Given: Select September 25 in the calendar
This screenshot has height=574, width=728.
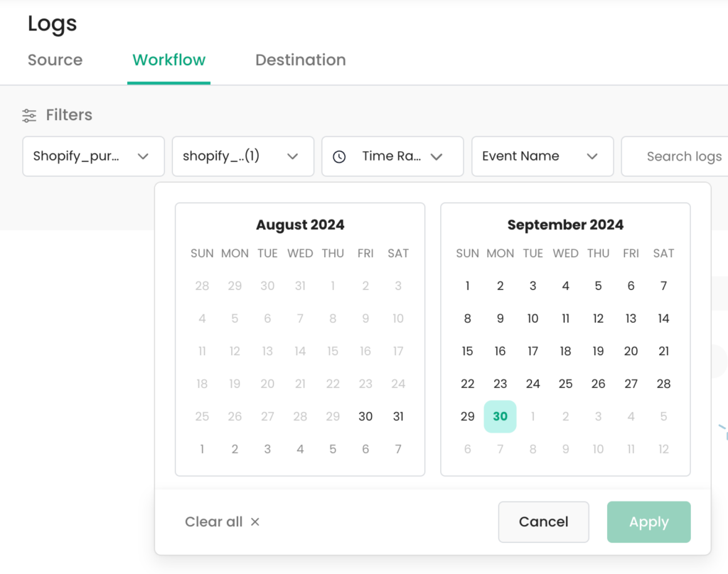Looking at the screenshot, I should (x=565, y=384).
